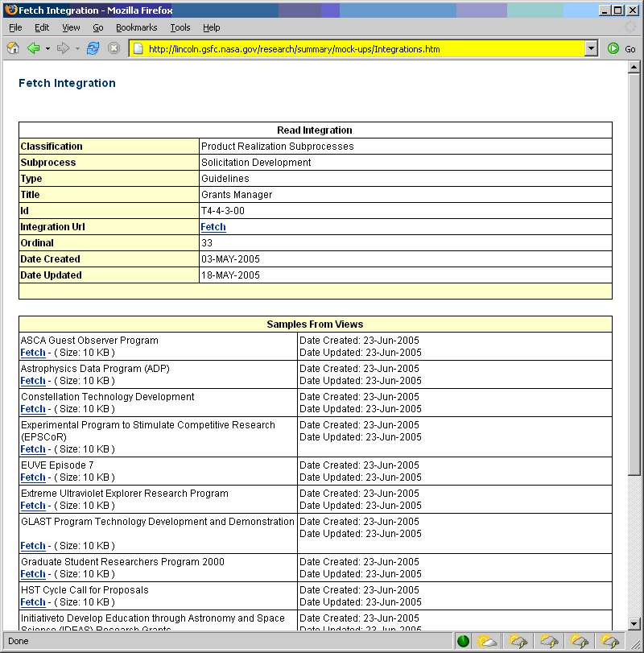Fetch the EPSCoR sample
Image resolution: width=644 pixels, height=653 pixels.
coord(33,449)
